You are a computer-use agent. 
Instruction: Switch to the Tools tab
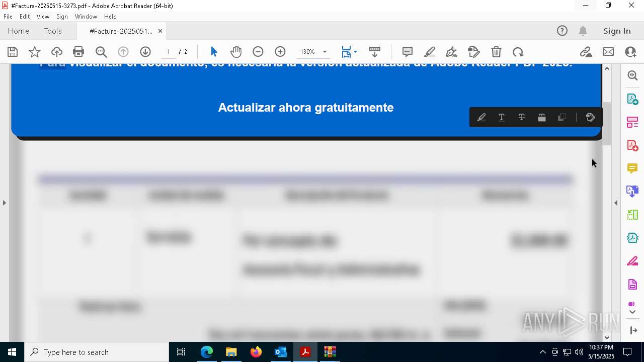coord(53,31)
